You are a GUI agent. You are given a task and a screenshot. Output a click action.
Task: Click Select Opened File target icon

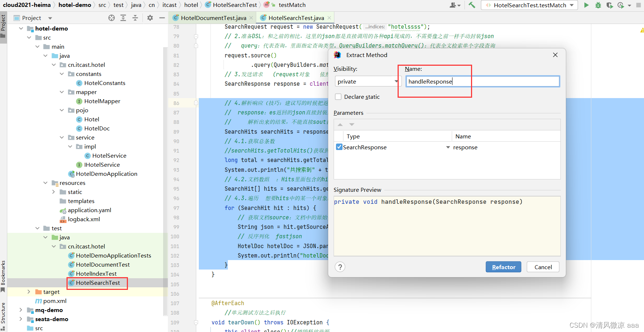(112, 18)
